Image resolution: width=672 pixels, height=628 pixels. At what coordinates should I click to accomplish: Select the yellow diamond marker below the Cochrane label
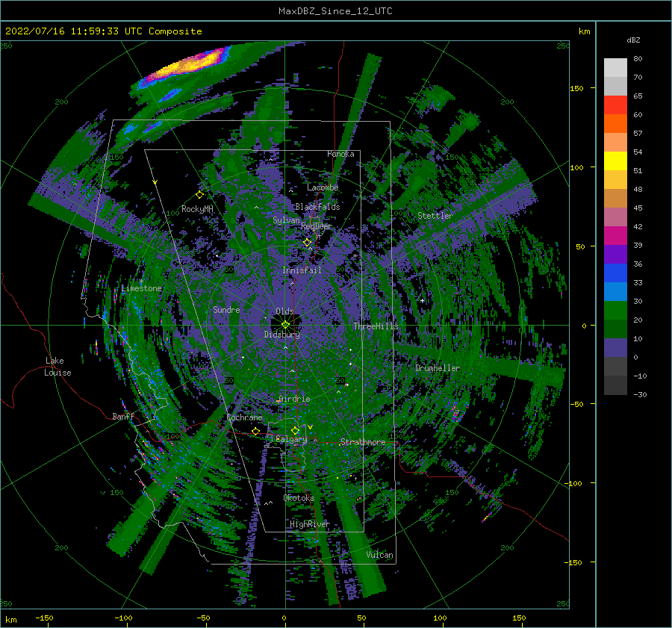256,431
